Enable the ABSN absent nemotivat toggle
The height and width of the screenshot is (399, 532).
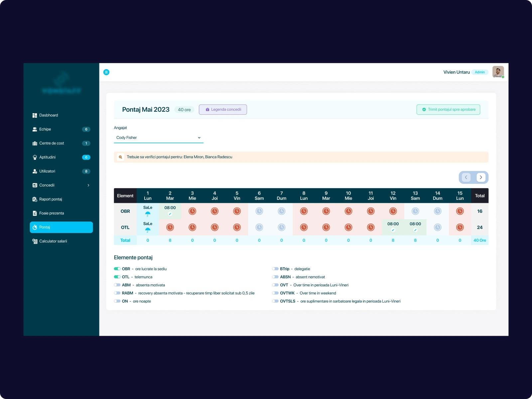(275, 277)
